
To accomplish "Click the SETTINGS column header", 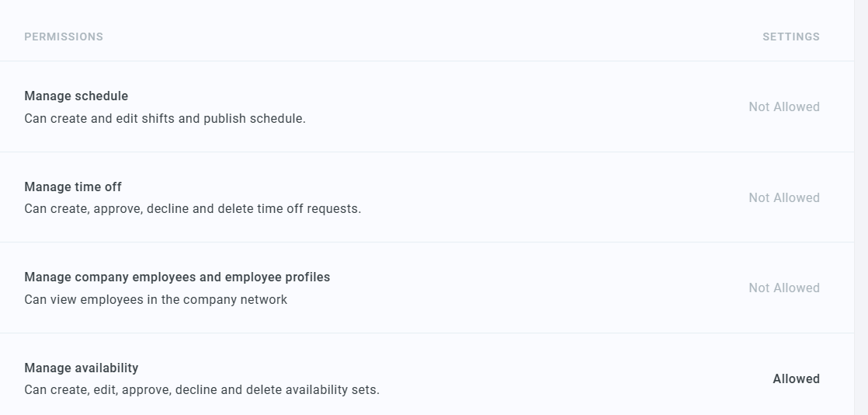I will coord(790,37).
